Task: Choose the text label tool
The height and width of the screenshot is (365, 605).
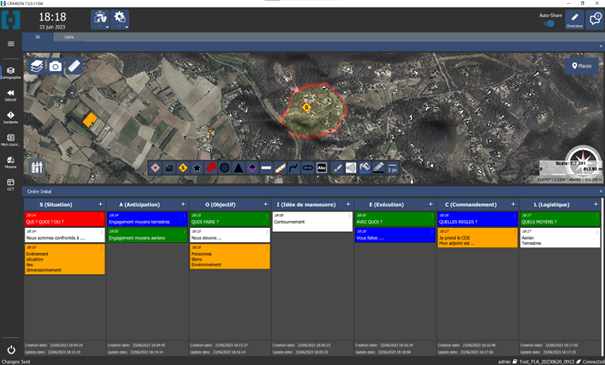Action: 321,168
